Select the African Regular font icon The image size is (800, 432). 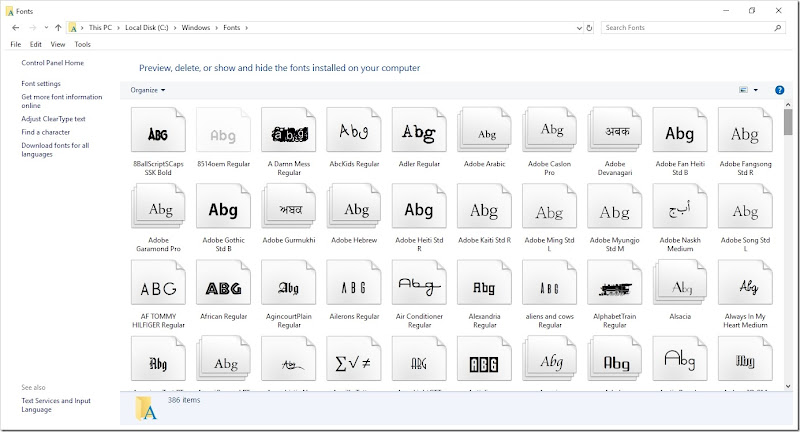coord(223,283)
